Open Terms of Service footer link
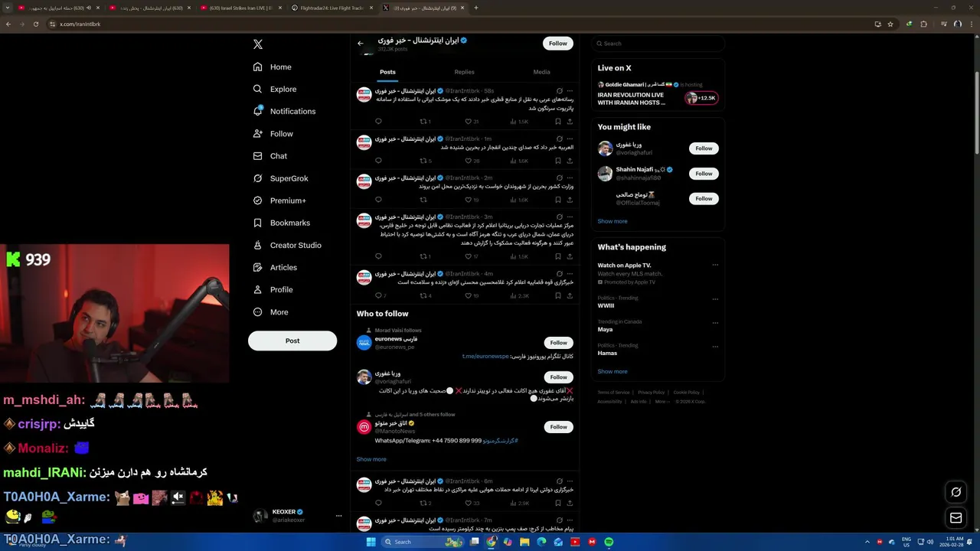The width and height of the screenshot is (980, 551). click(613, 392)
